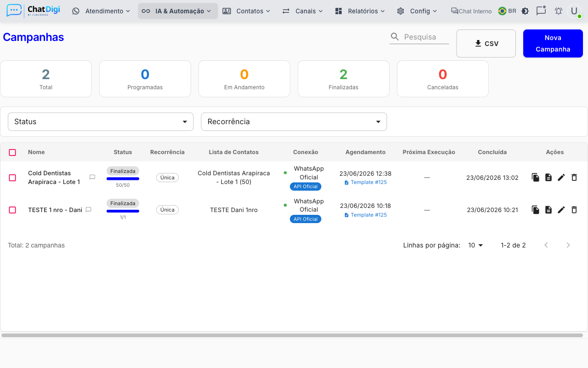The image size is (588, 368).
Task: Click API Oficial badge in TESTE row
Action: click(x=305, y=219)
